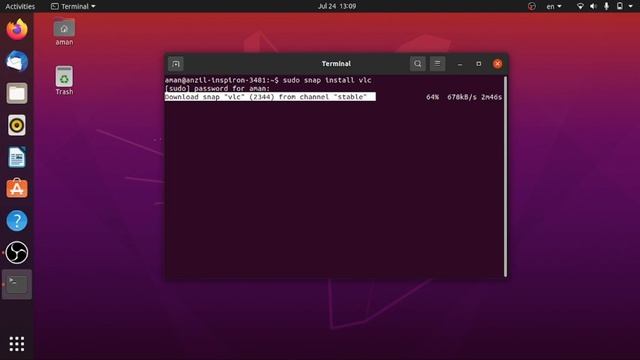This screenshot has width=640, height=360.
Task: Click the Terminal window title
Action: (x=336, y=64)
